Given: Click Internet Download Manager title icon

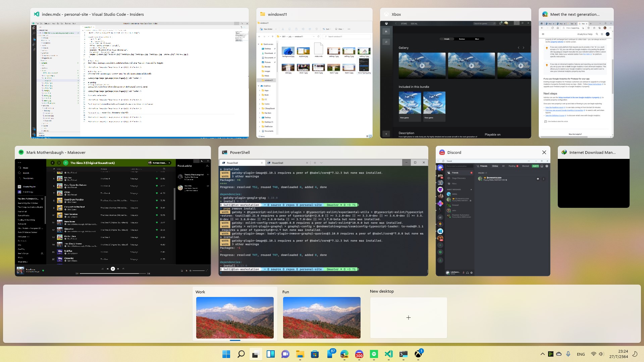Looking at the screenshot, I should (x=564, y=153).
